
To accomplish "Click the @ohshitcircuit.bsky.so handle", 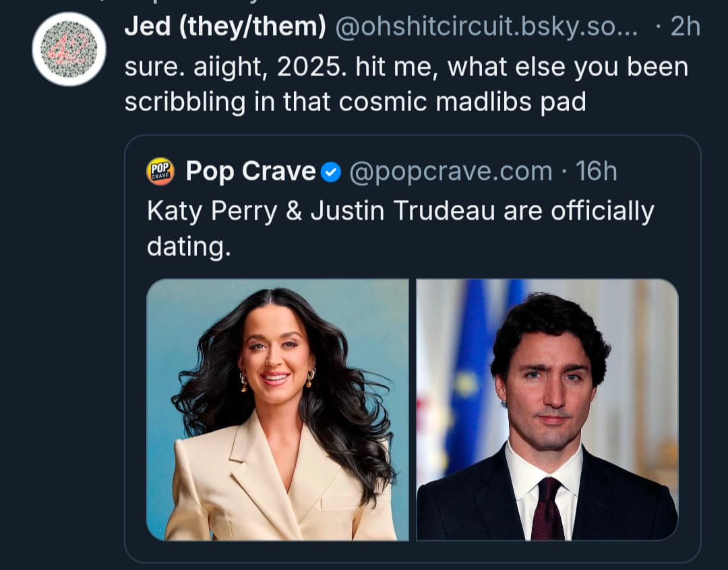I will pos(485,27).
